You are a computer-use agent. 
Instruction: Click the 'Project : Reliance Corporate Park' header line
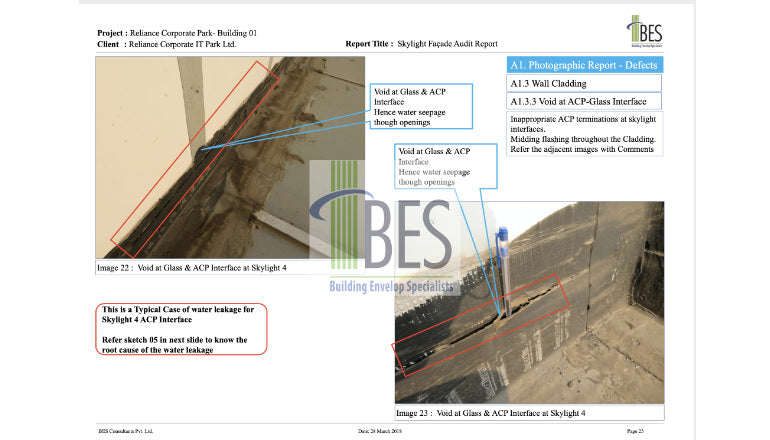click(178, 33)
